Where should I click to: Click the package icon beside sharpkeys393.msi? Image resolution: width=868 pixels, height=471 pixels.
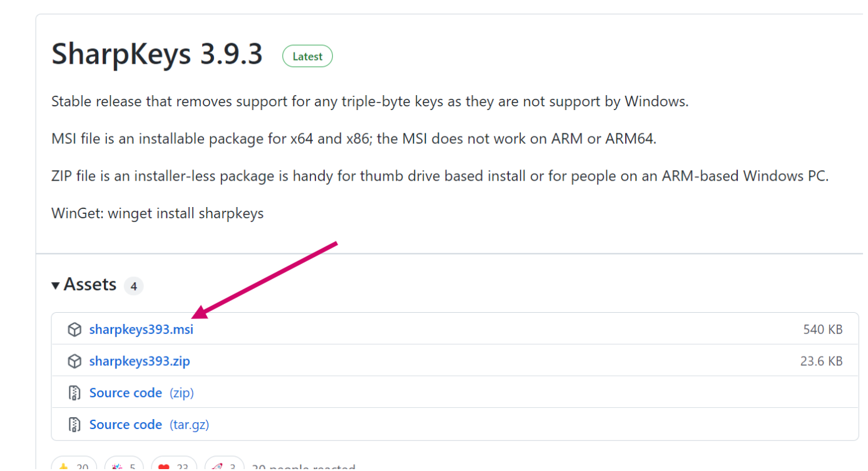74,330
